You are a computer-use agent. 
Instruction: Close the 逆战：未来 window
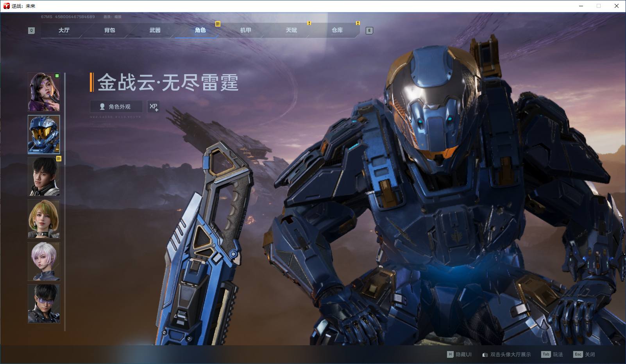(617, 6)
